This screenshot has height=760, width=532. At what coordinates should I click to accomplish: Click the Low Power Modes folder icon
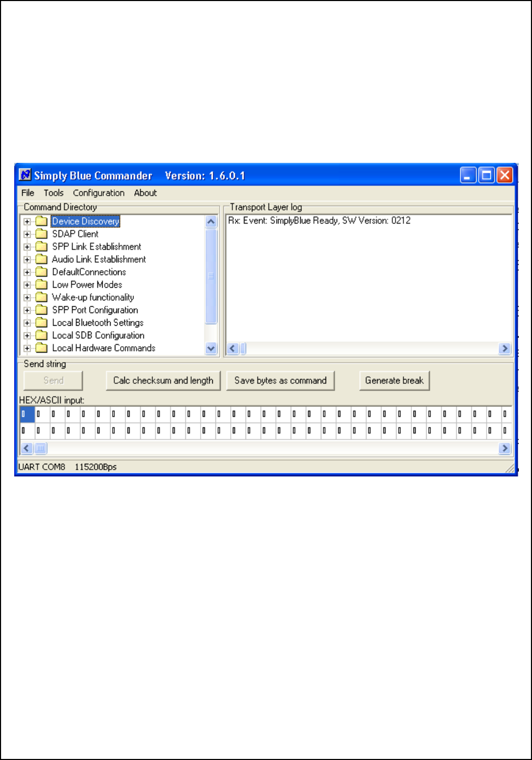coord(42,285)
